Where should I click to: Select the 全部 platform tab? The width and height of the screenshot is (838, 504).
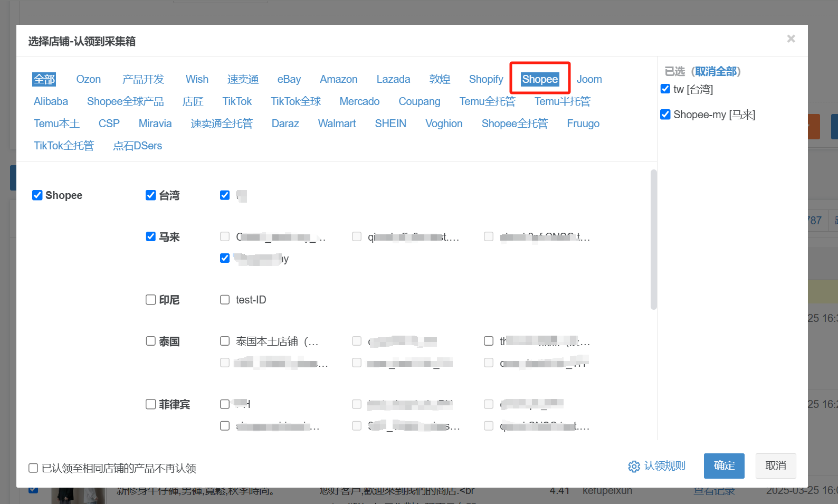click(x=44, y=79)
